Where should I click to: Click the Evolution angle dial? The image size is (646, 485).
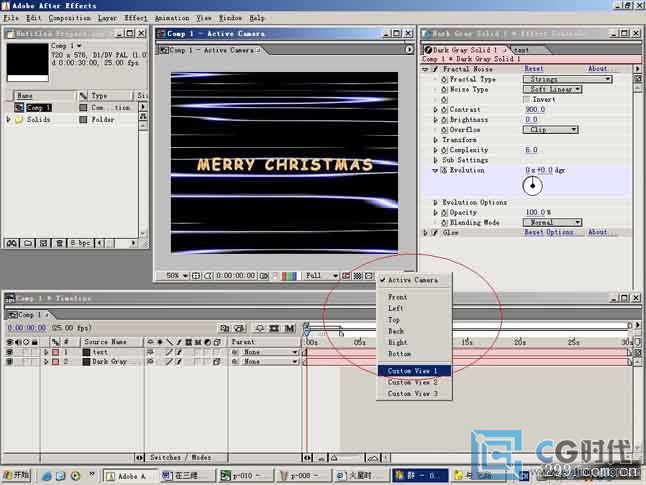(532, 186)
